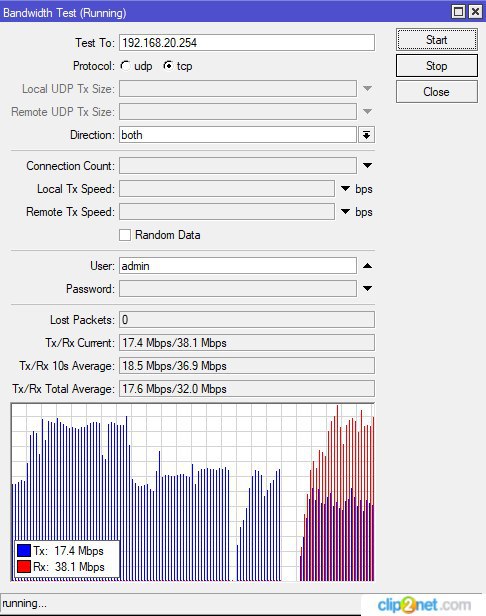This screenshot has height=616, width=486.
Task: Click the blue Tx legend swatch
Action: pyautogui.click(x=24, y=550)
